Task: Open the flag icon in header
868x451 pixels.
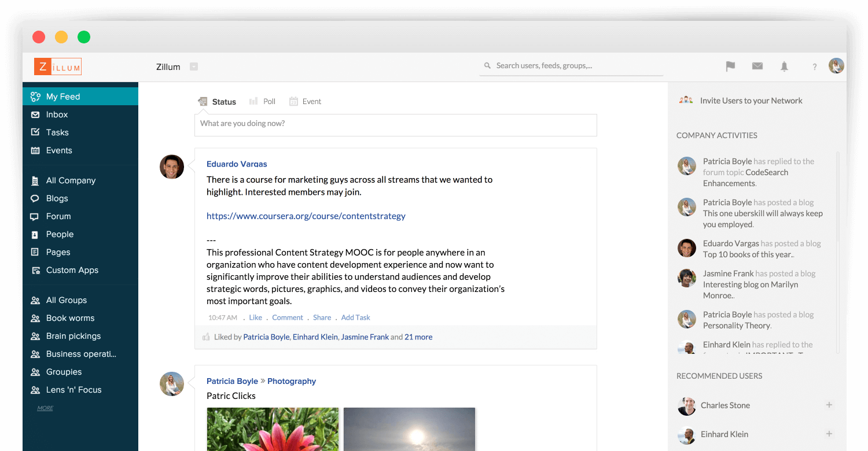Action: (x=730, y=66)
